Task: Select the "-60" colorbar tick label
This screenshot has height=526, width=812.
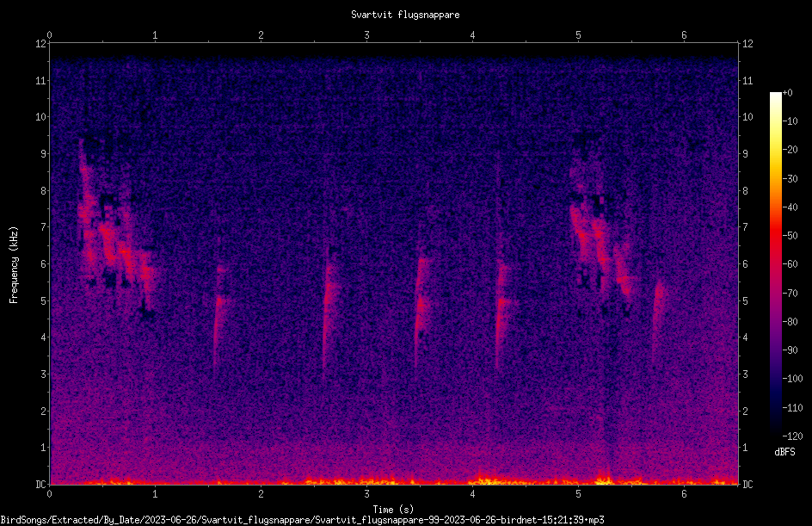Action: coord(790,264)
